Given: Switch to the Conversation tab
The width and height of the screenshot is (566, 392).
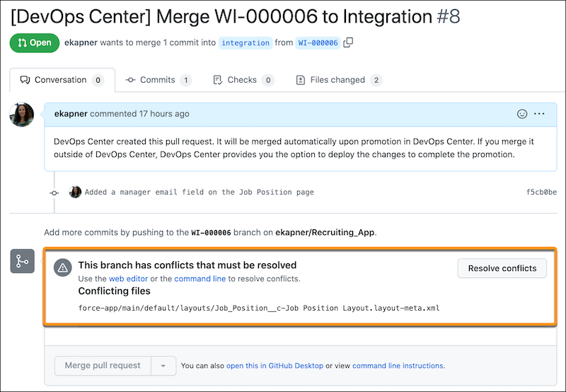Looking at the screenshot, I should pos(61,80).
